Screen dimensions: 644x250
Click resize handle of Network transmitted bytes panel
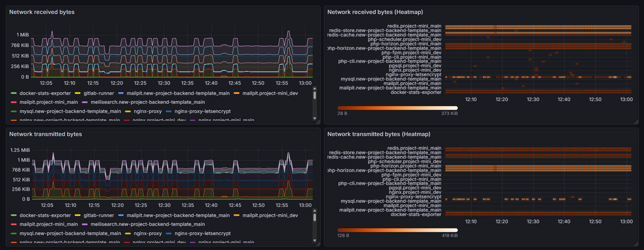318,244
